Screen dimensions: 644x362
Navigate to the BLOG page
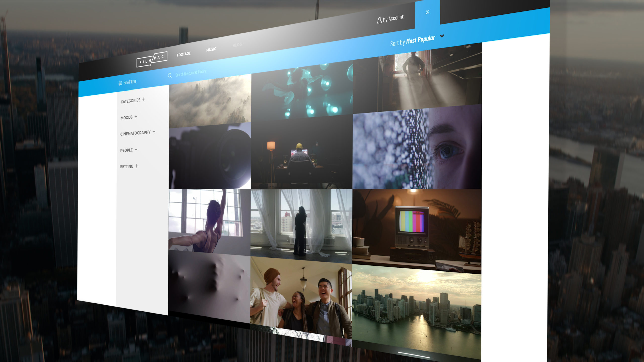[237, 44]
